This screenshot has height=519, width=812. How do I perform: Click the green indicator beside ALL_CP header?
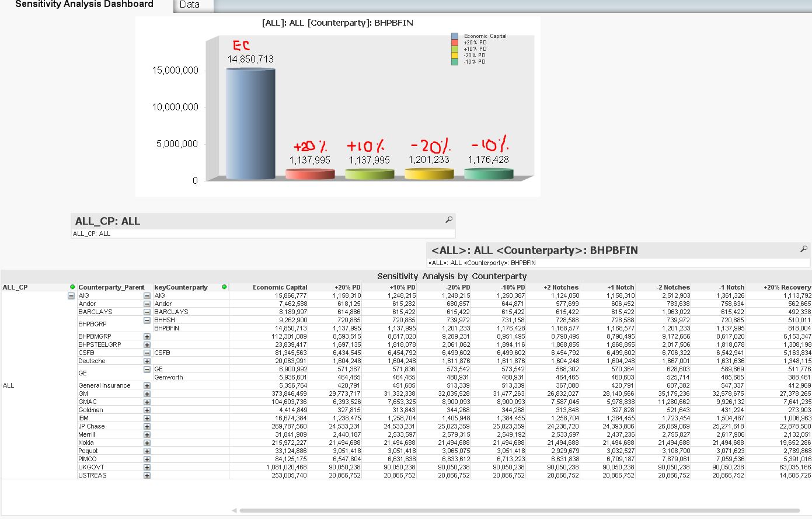pyautogui.click(x=72, y=287)
